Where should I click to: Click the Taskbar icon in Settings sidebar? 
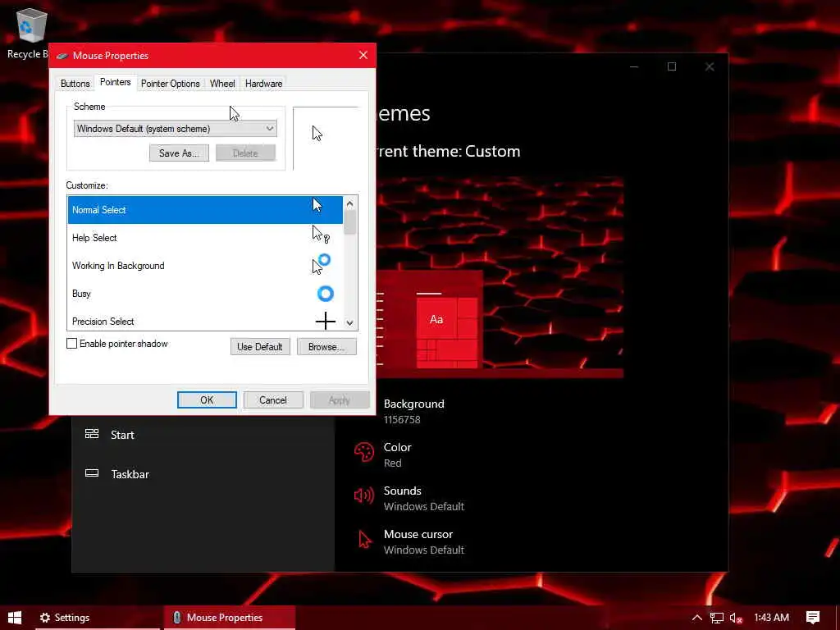click(x=92, y=473)
